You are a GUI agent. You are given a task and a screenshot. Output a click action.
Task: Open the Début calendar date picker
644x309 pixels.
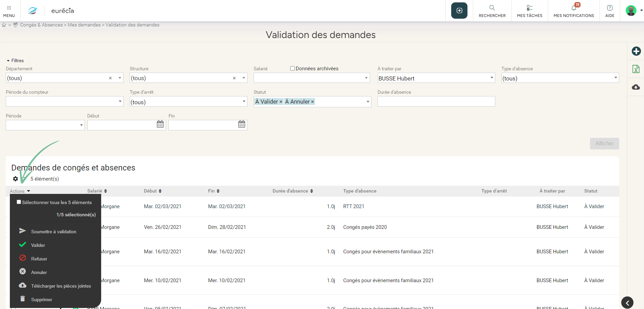160,124
